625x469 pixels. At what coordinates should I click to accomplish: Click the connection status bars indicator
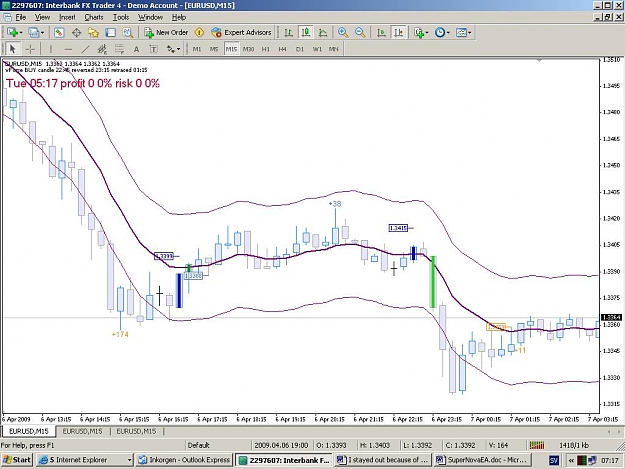coord(537,445)
